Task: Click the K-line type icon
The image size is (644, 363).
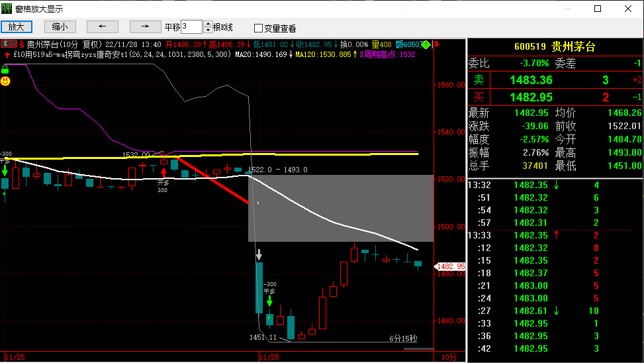Action: point(5,44)
